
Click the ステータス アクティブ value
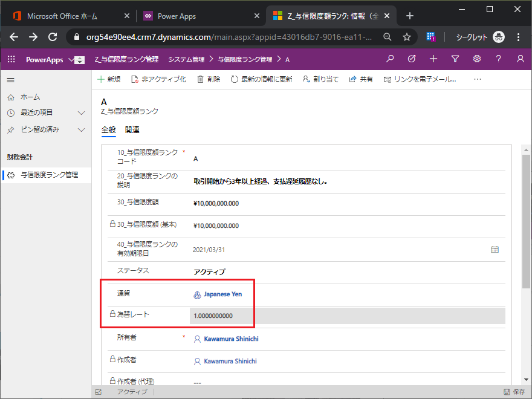point(209,272)
